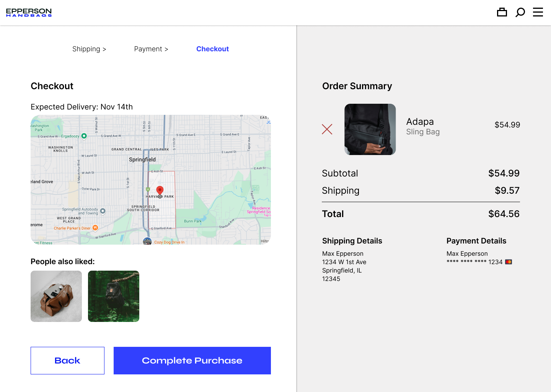Image resolution: width=551 pixels, height=392 pixels.
Task: Open the search magnifier icon
Action: (x=520, y=12)
